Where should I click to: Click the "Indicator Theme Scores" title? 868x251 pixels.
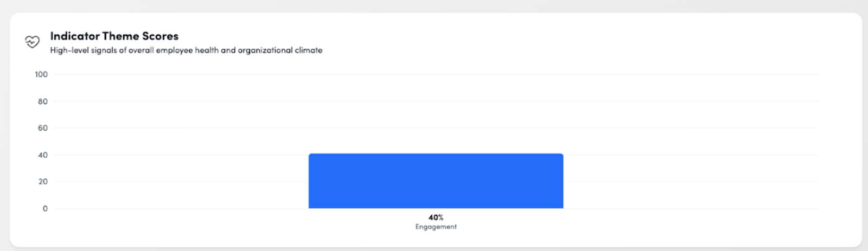pyautogui.click(x=114, y=36)
